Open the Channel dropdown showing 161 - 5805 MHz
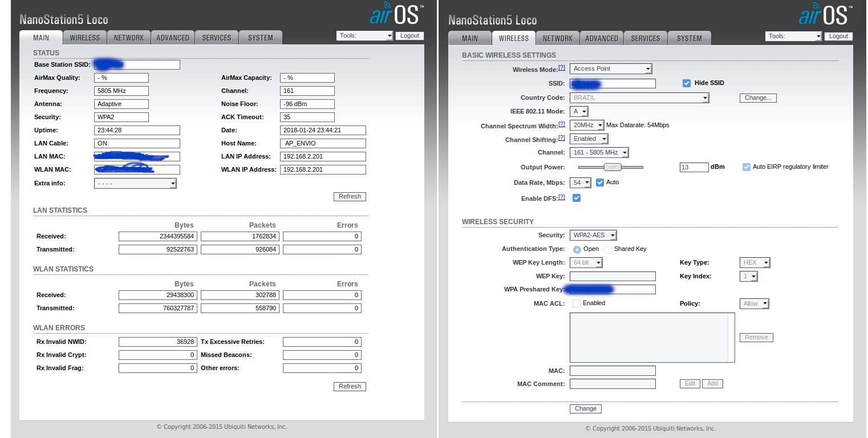The image size is (868, 438). coord(599,153)
